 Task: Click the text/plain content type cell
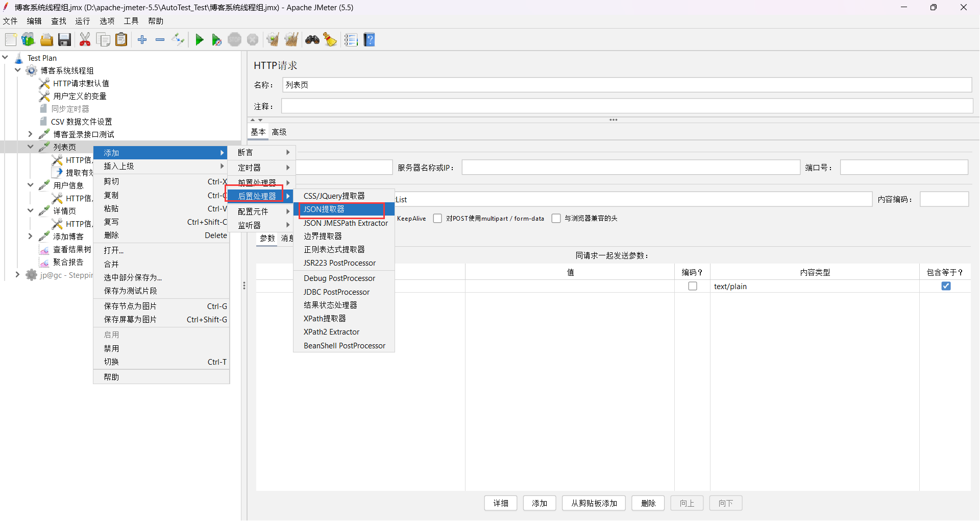point(815,287)
